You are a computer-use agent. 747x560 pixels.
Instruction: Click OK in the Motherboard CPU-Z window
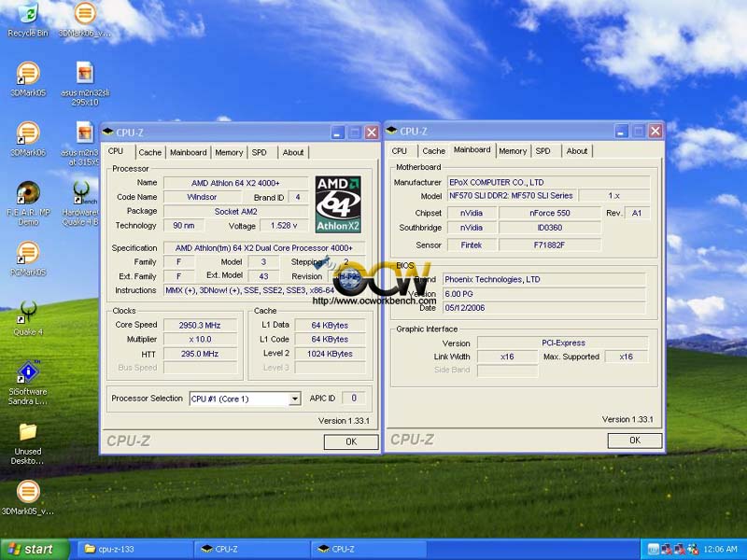635,440
